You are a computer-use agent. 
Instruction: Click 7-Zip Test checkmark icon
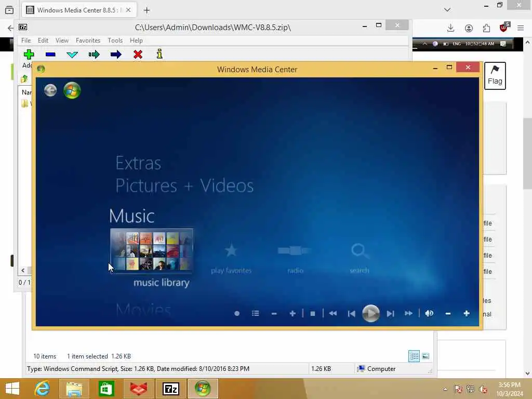(72, 54)
